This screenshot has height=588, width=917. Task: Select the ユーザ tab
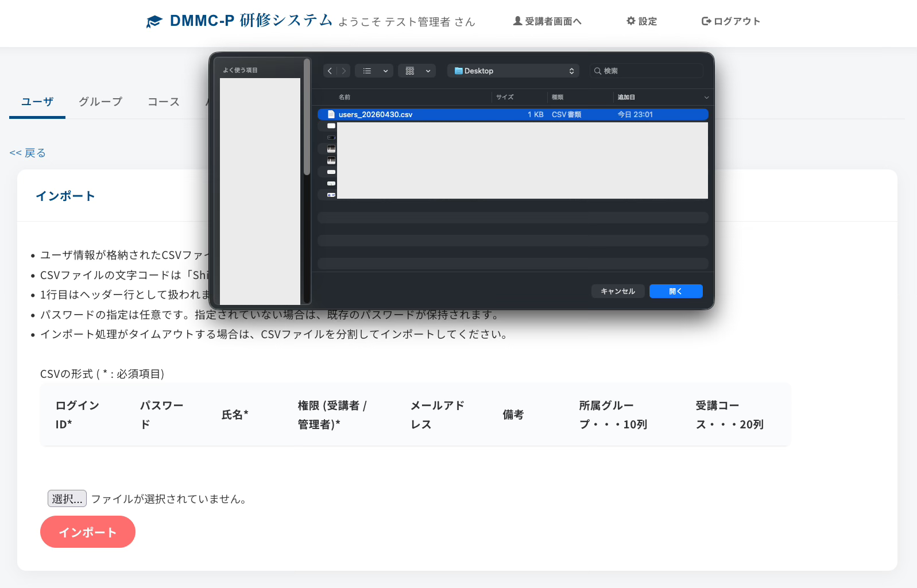pyautogui.click(x=37, y=102)
